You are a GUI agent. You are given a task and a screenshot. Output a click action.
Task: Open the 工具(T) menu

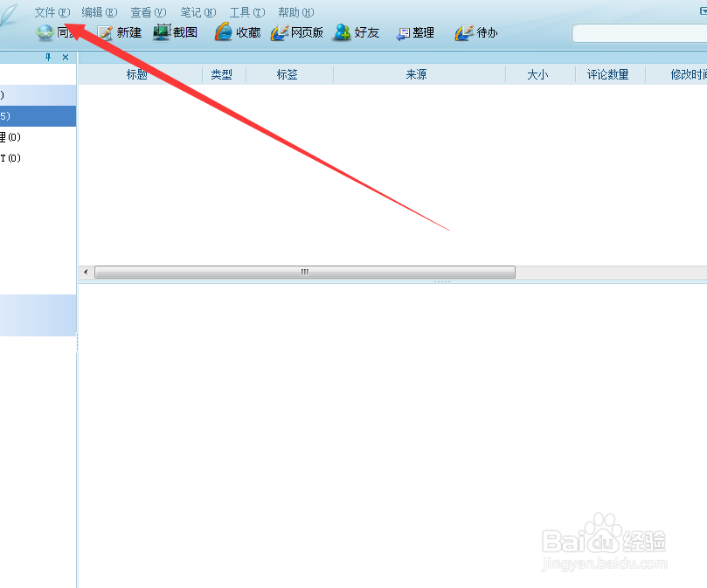[247, 12]
